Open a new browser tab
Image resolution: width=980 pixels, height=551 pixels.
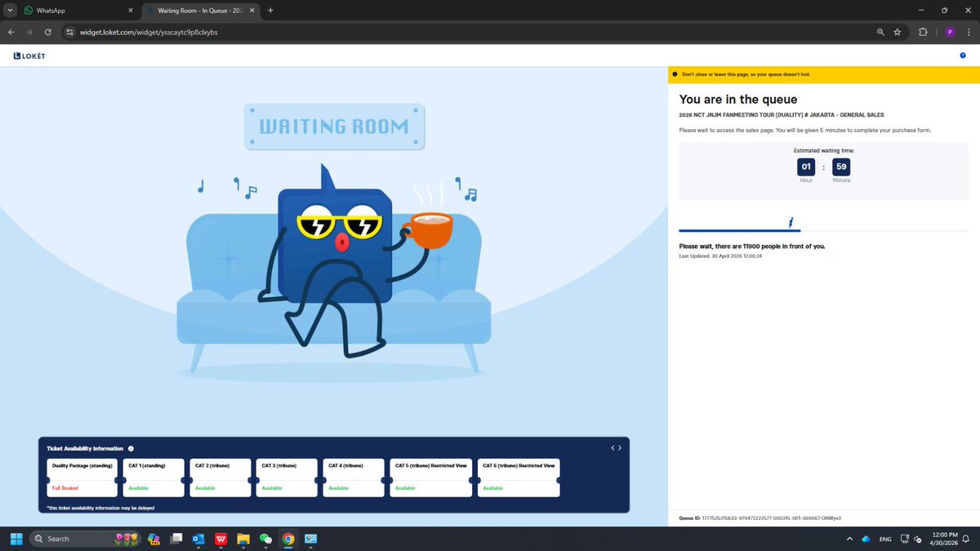click(x=270, y=11)
